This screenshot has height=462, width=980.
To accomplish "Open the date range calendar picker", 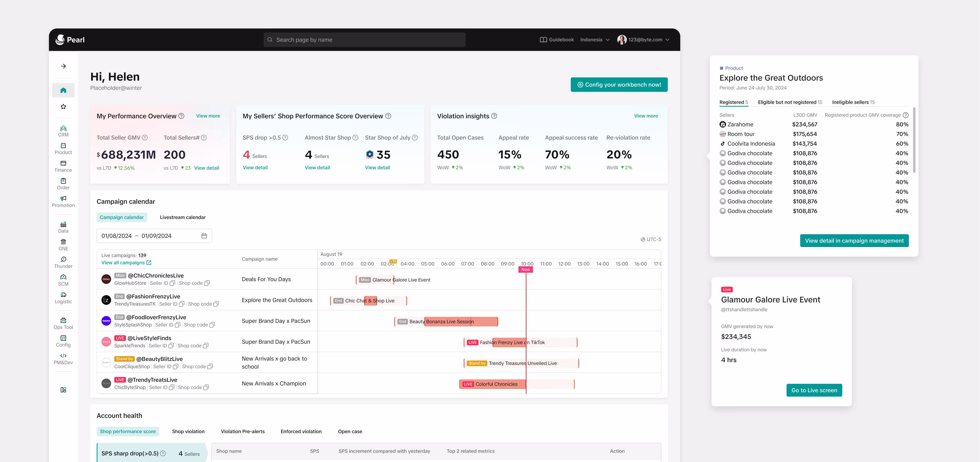I will pos(204,236).
